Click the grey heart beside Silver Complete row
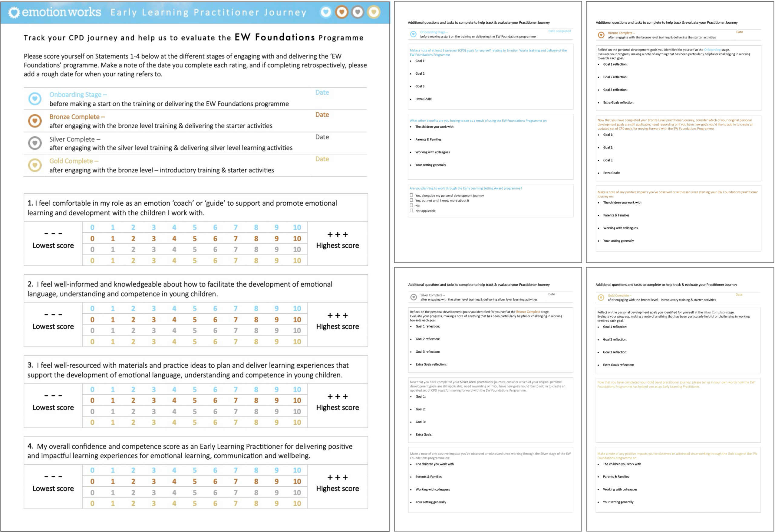Image resolution: width=775 pixels, height=532 pixels. pyautogui.click(x=35, y=143)
